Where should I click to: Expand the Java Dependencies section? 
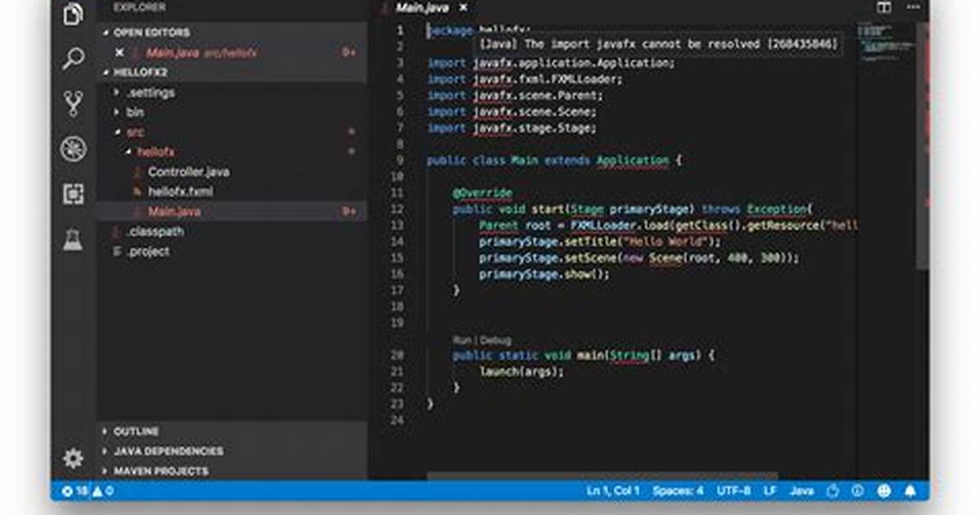232,451
